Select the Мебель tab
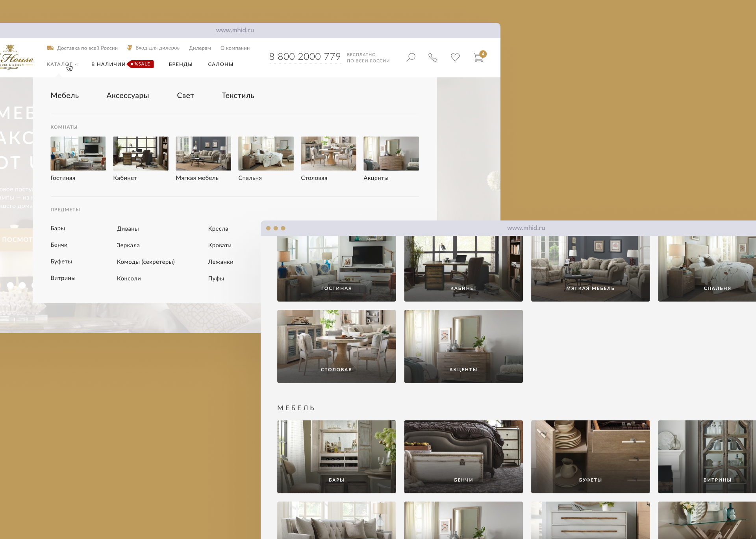 click(x=65, y=95)
